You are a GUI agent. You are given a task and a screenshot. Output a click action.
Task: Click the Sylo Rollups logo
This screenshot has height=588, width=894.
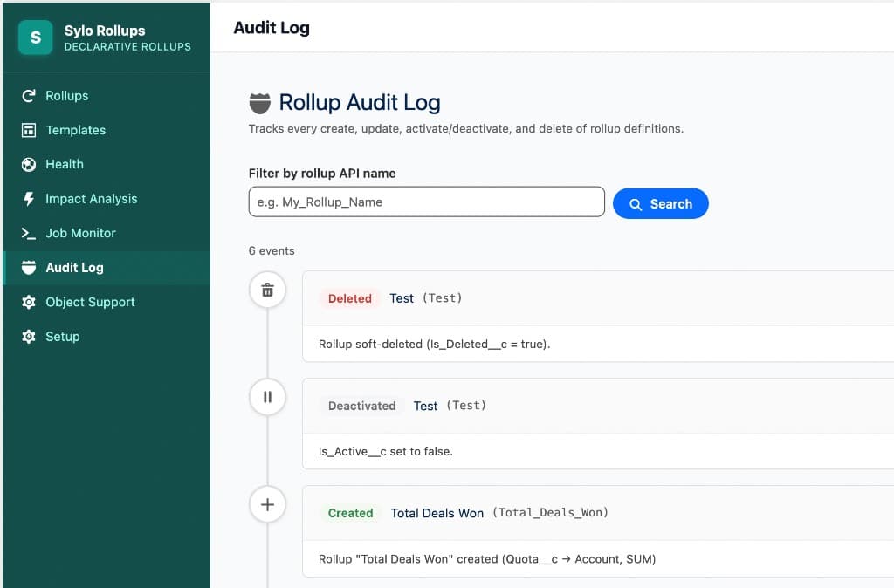point(35,38)
